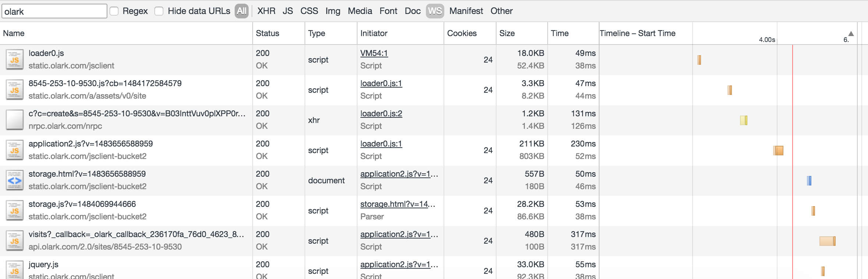Click the JS file icon for loader0.js

coord(15,60)
